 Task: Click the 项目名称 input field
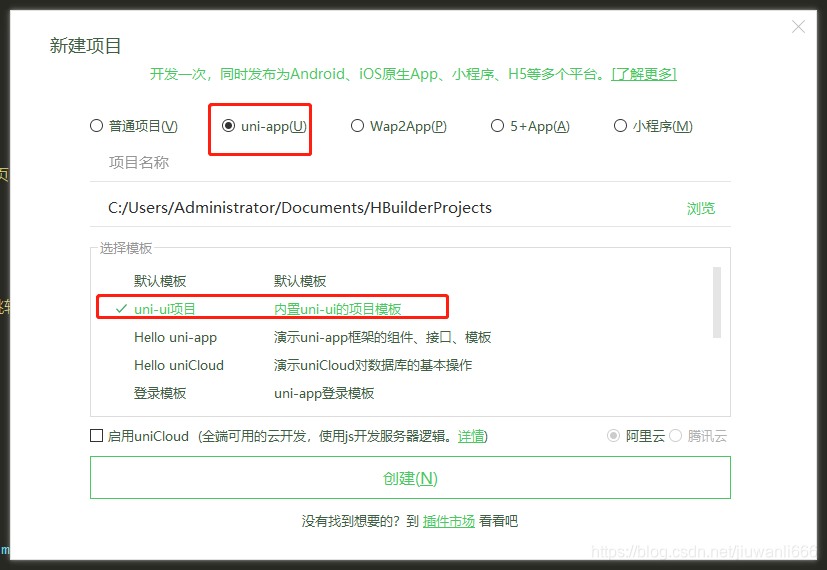pyautogui.click(x=410, y=162)
